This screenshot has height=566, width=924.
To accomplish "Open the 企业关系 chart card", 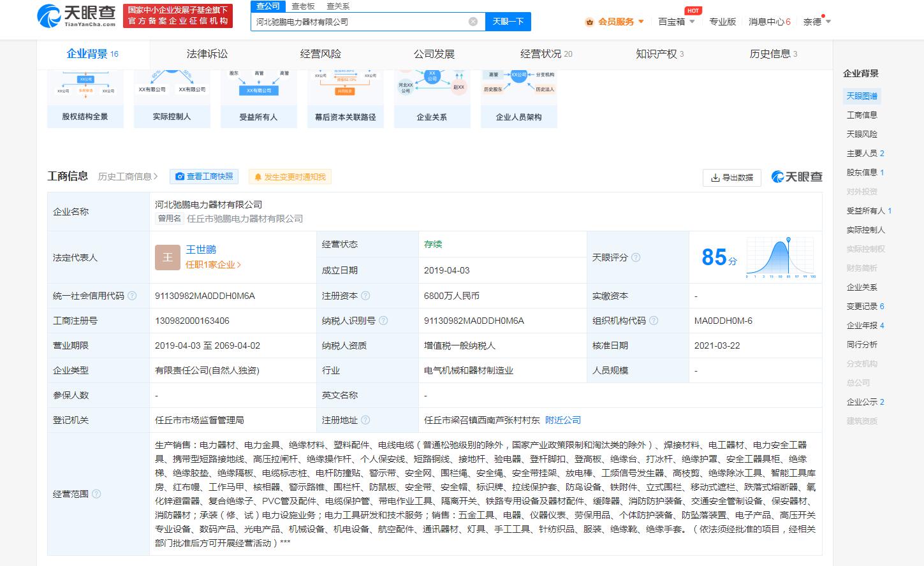I will pos(432,99).
